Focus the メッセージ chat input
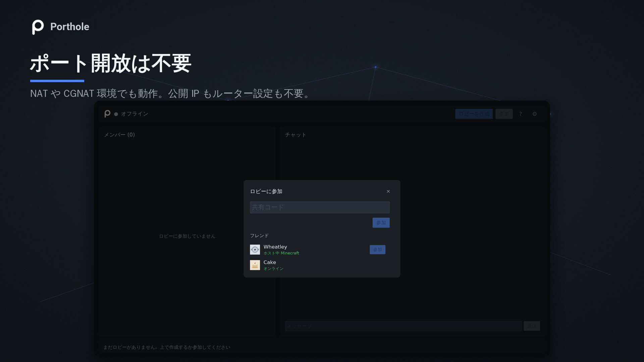The image size is (644, 362). [403, 326]
